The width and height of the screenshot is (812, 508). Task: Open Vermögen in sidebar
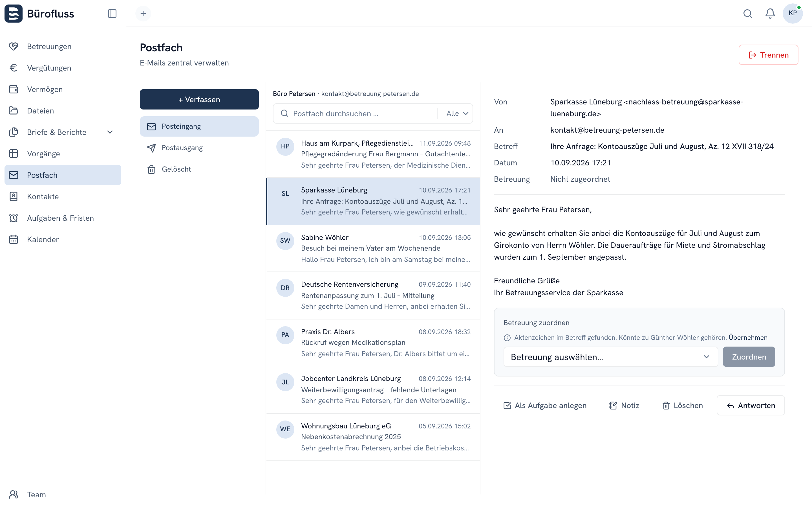[63, 89]
